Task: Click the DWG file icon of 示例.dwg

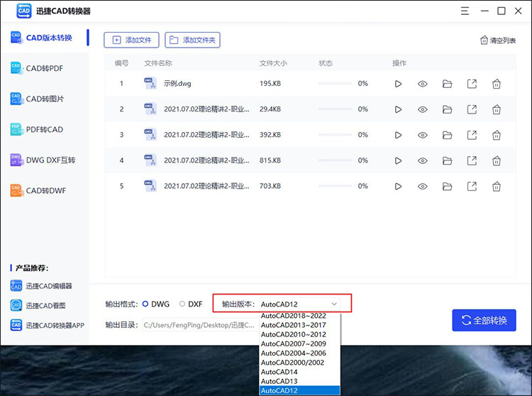Action: click(150, 83)
